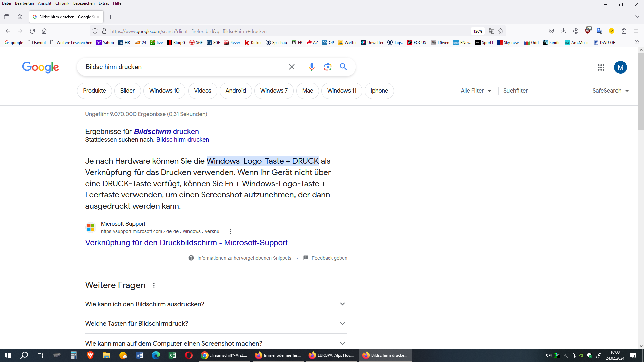This screenshot has height=362, width=644.
Task: Click the Home button in toolbar
Action: click(44, 31)
